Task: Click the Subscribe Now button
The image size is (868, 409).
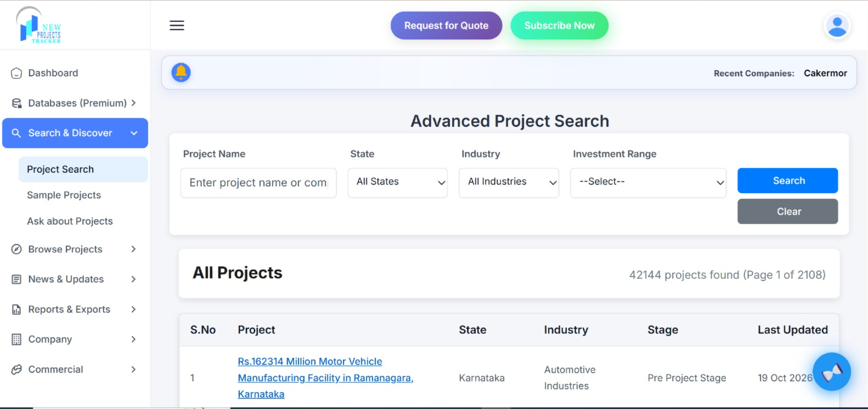Action: tap(559, 26)
